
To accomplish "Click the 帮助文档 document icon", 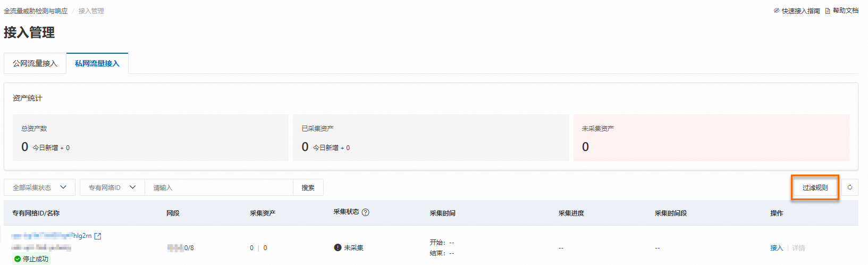I will (828, 11).
